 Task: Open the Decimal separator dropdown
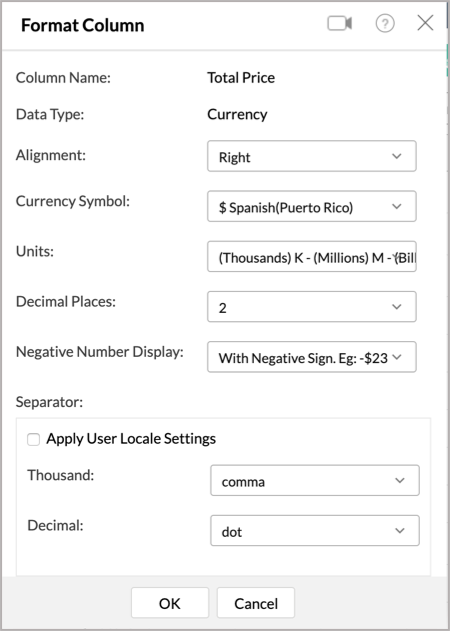315,530
